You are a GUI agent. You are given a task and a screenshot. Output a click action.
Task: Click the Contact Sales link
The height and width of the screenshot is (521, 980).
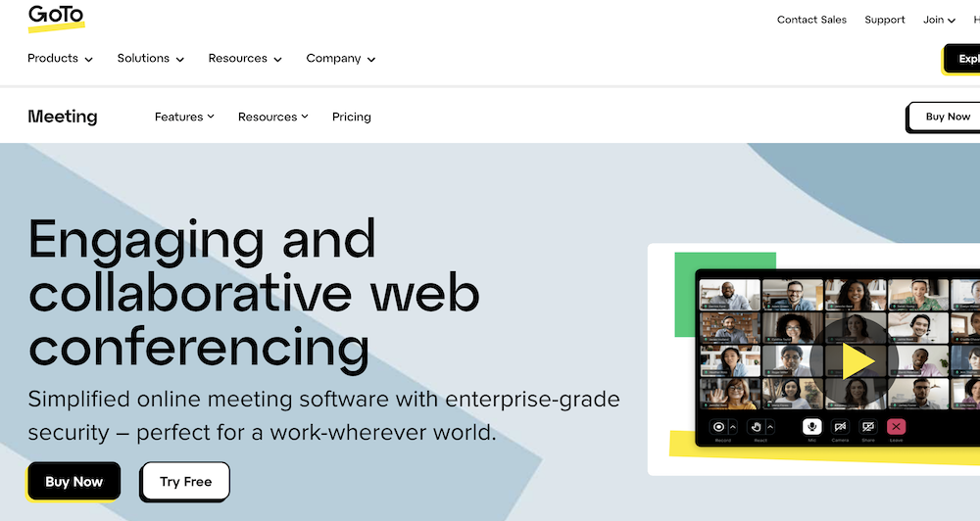[x=811, y=20]
